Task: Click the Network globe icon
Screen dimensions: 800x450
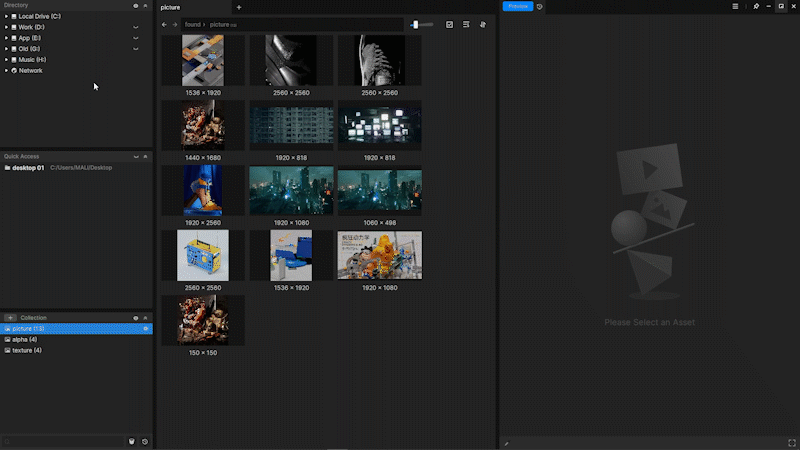Action: point(14,70)
